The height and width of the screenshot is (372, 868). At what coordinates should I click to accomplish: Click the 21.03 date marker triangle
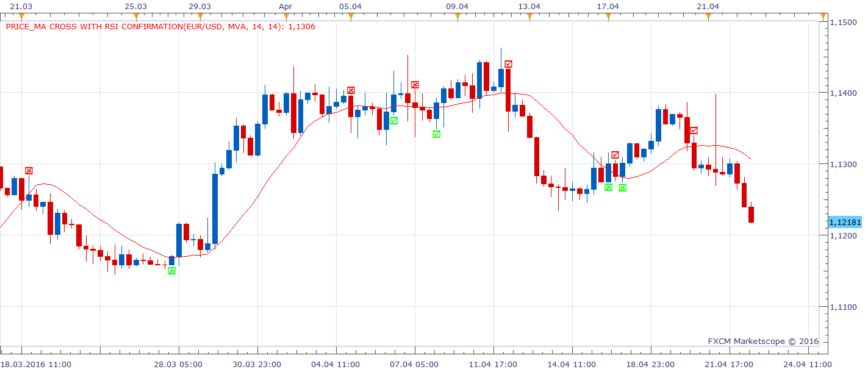pyautogui.click(x=21, y=16)
